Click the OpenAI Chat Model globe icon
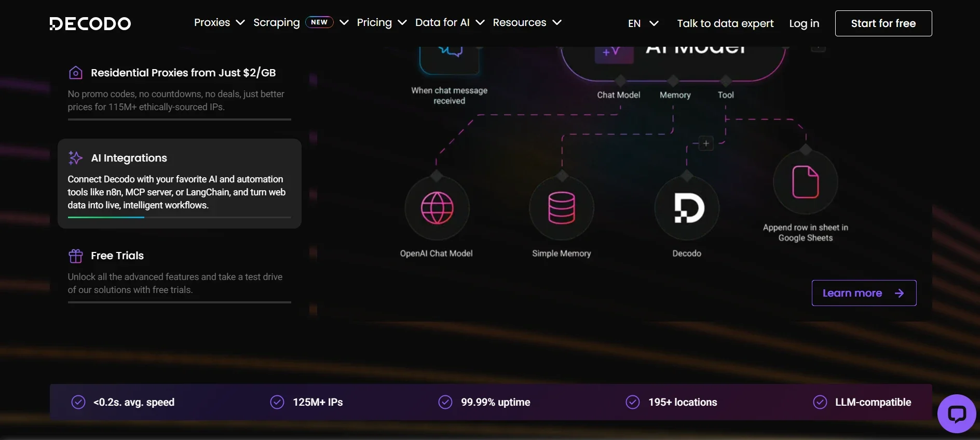 pos(437,208)
